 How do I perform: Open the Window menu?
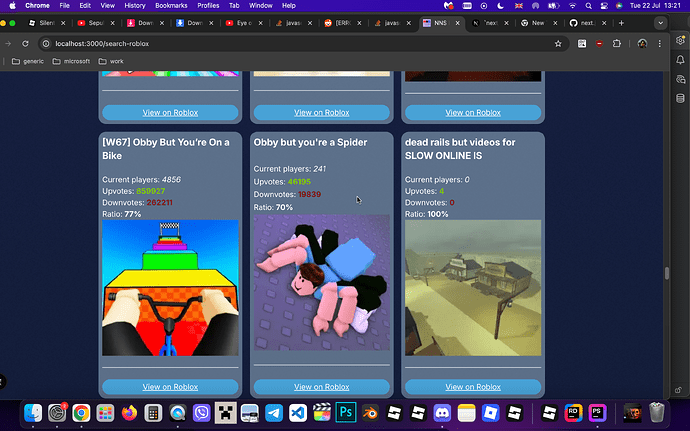point(261,6)
